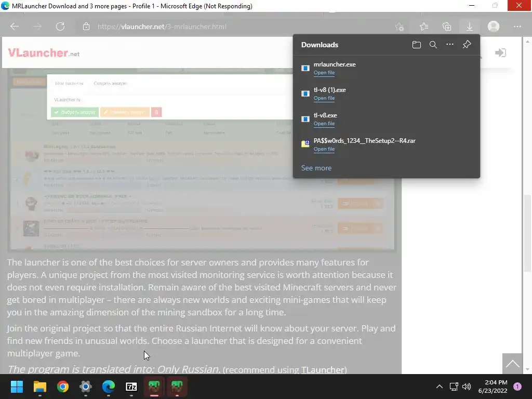This screenshot has width=532, height=399.
Task: Click See more in Downloads panel
Action: coord(316,168)
